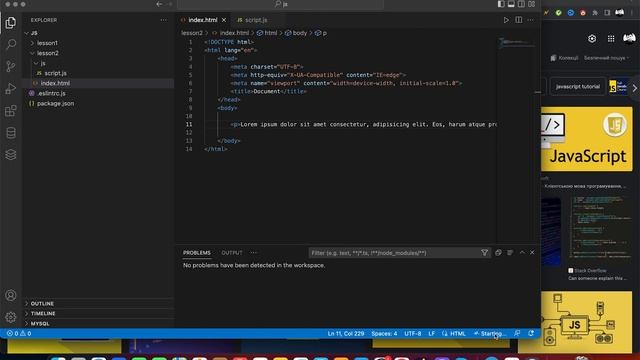Open the notifications bell in status bar
This screenshot has height=360, width=640.
[531, 333]
